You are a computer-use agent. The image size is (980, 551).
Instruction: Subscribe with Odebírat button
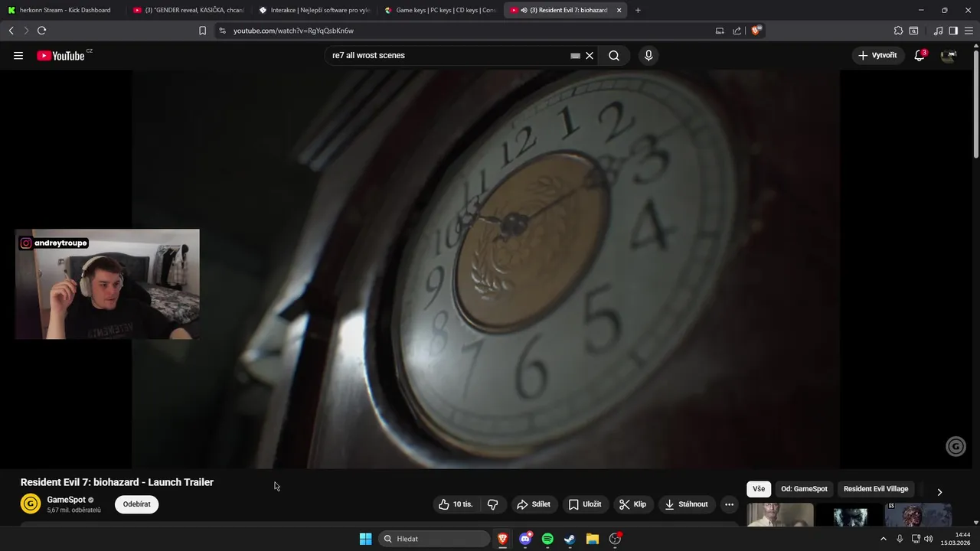coord(136,504)
